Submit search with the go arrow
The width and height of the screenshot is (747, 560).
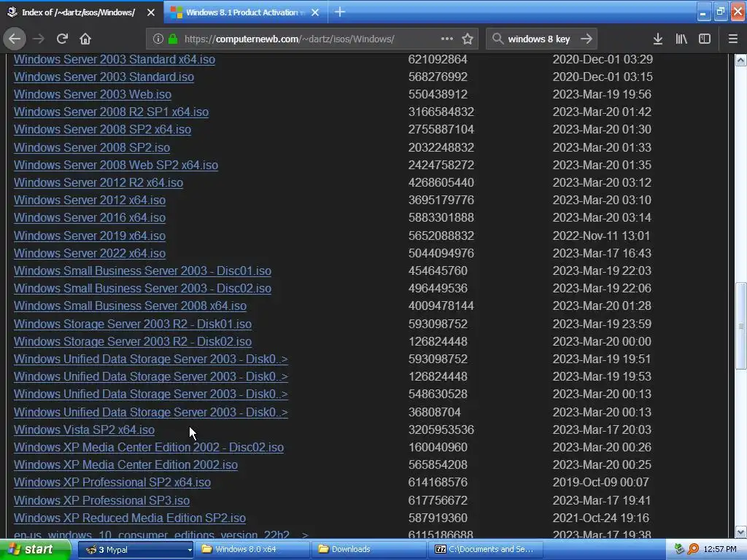tap(587, 39)
